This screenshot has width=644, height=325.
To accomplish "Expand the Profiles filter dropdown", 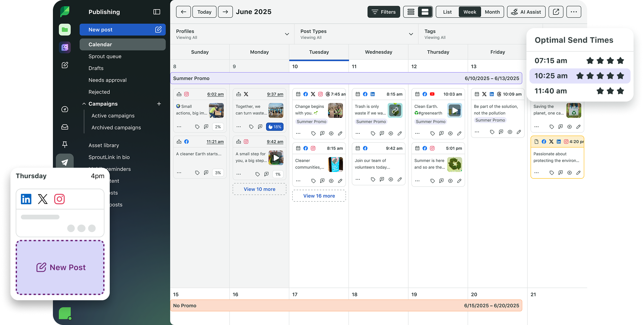I will point(287,34).
